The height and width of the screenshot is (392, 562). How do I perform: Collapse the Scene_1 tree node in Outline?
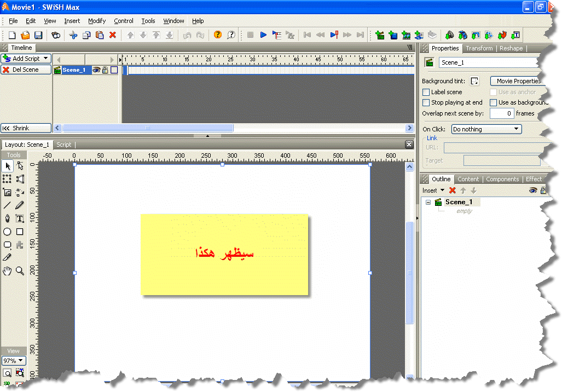tap(428, 202)
